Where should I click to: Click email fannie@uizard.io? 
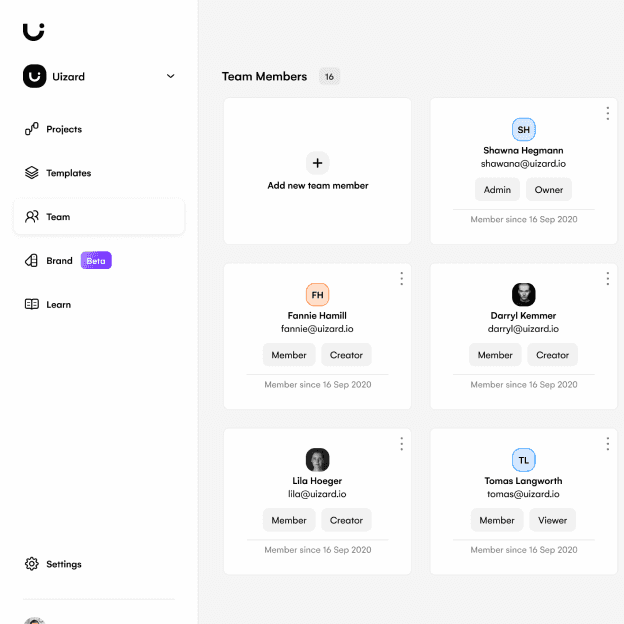pos(317,329)
